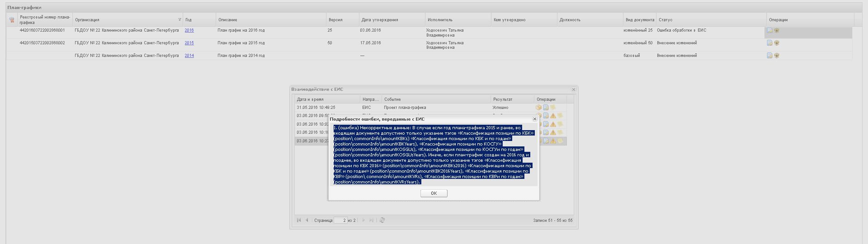This screenshot has width=868, height=244.
Task: Go to last page of EIS records
Action: (x=371, y=220)
